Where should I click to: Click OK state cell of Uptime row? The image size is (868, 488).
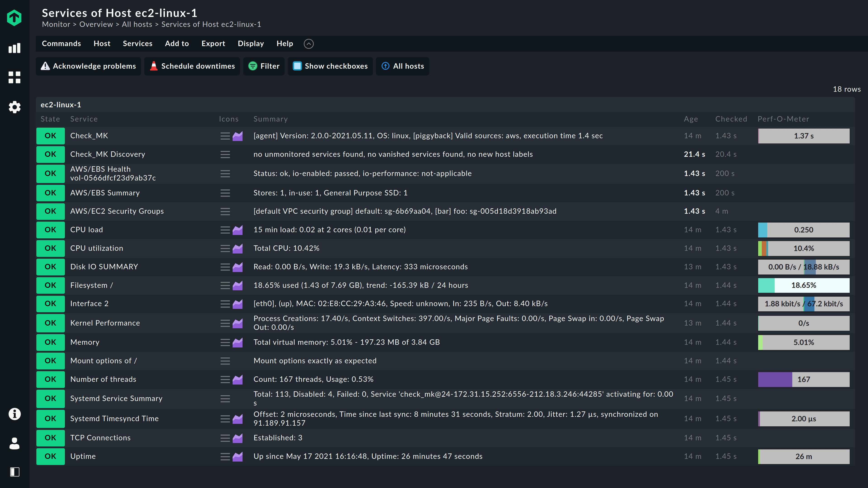click(x=51, y=457)
